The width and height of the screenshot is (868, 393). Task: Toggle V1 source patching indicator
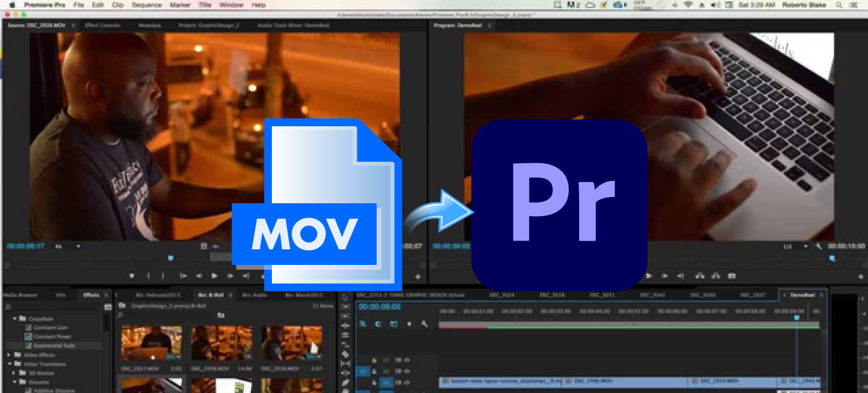pyautogui.click(x=363, y=371)
